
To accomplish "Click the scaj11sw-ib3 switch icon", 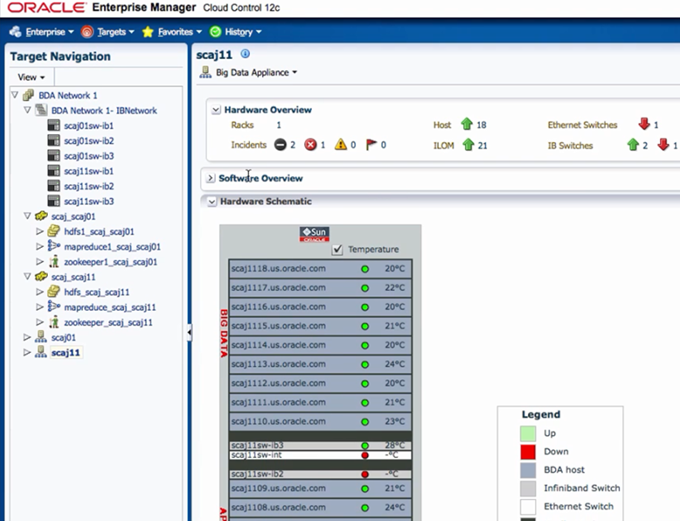I will coord(54,201).
